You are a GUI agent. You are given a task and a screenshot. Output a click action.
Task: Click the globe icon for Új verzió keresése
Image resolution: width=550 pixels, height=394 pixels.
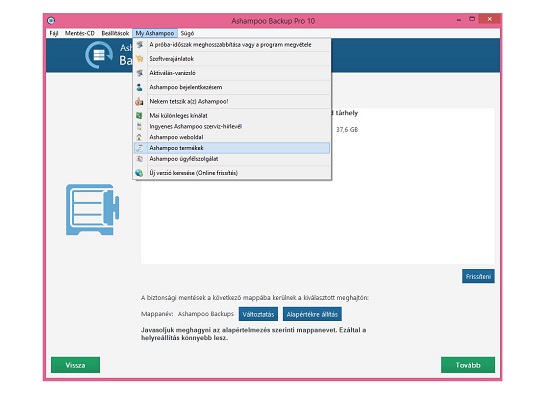[139, 173]
